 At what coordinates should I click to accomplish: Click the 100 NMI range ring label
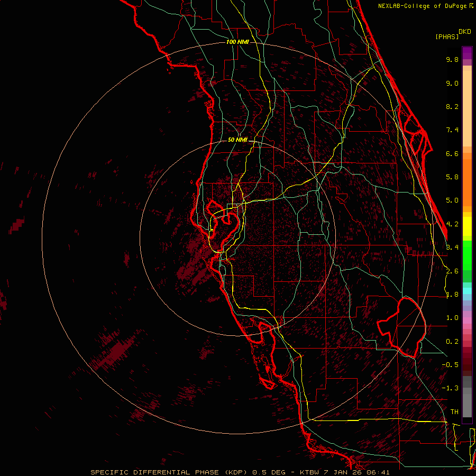(x=237, y=42)
